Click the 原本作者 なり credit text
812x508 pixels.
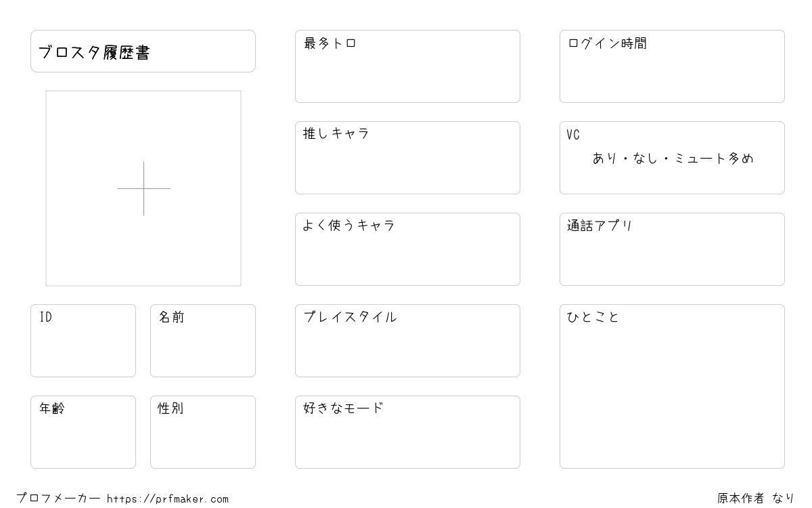pyautogui.click(x=756, y=499)
